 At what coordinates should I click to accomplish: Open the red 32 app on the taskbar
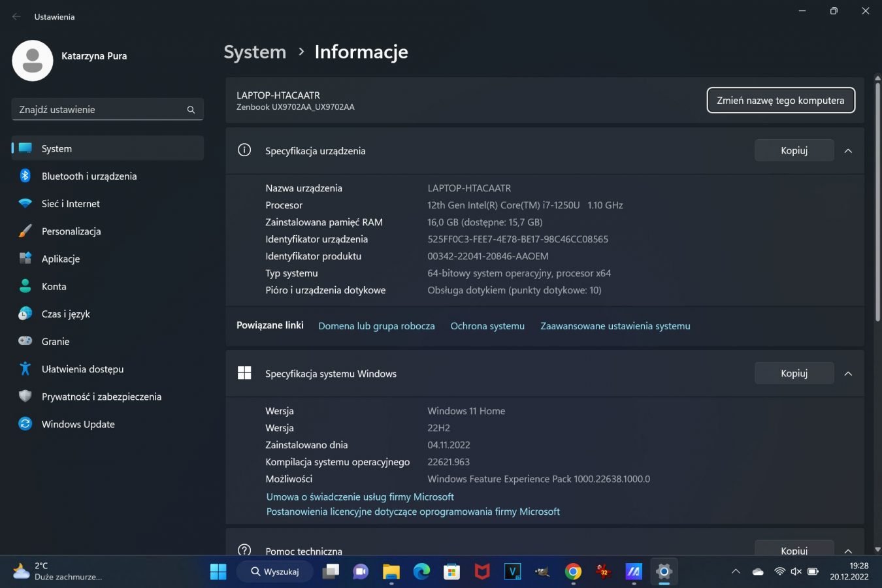(x=603, y=572)
